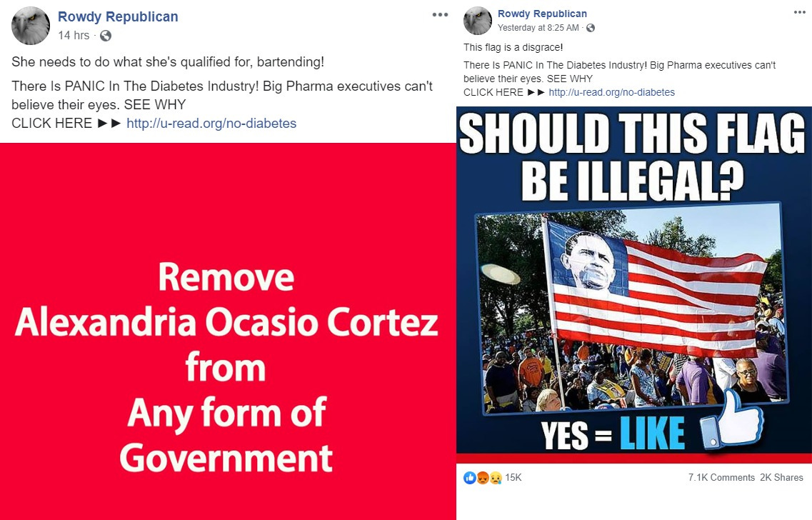The image size is (812, 520).
Task: Open the red Remove Alexandria Ocasio Cortez image
Action: tap(228, 331)
